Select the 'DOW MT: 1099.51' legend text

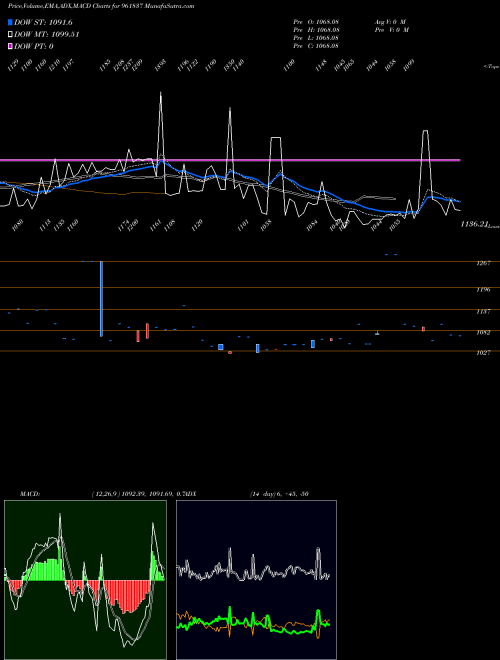(47, 35)
